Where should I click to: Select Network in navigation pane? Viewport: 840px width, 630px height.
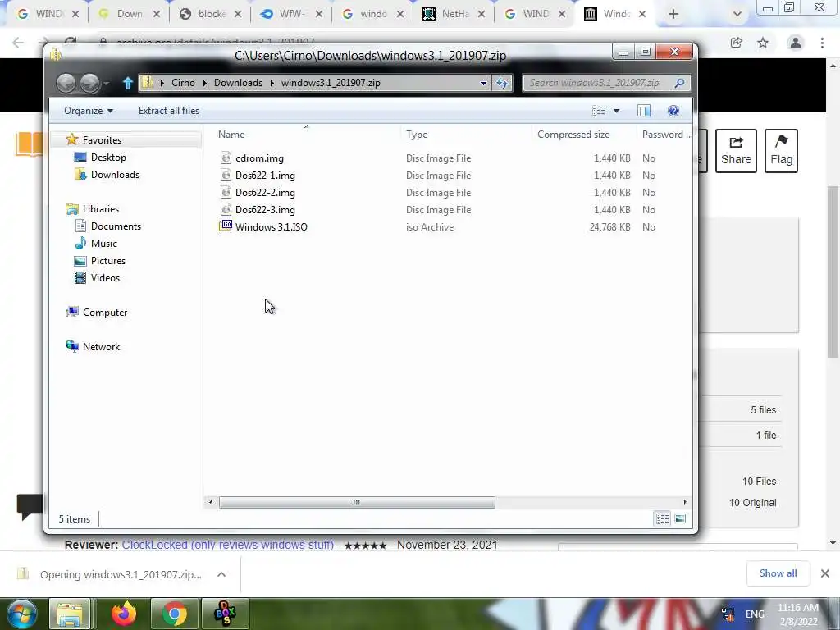click(101, 347)
